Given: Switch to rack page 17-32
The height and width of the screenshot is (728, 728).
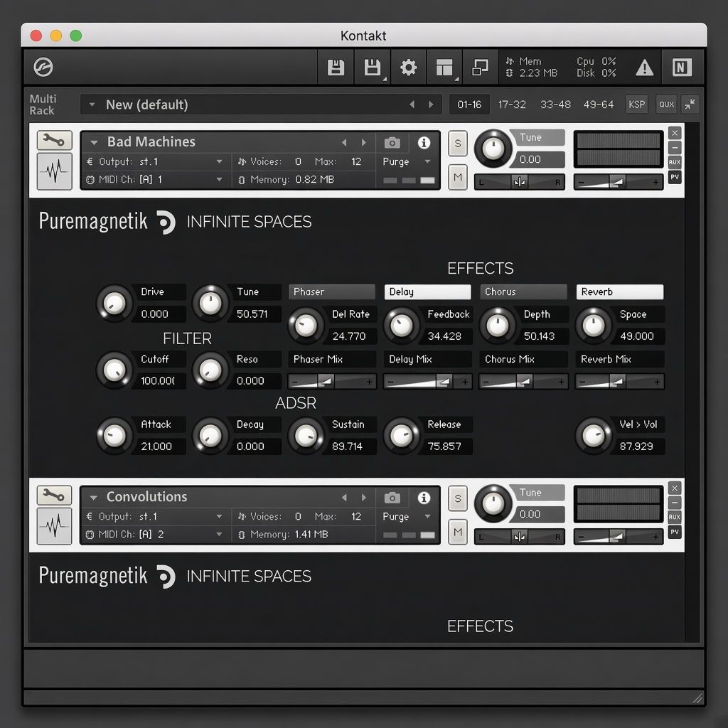Looking at the screenshot, I should tap(512, 105).
